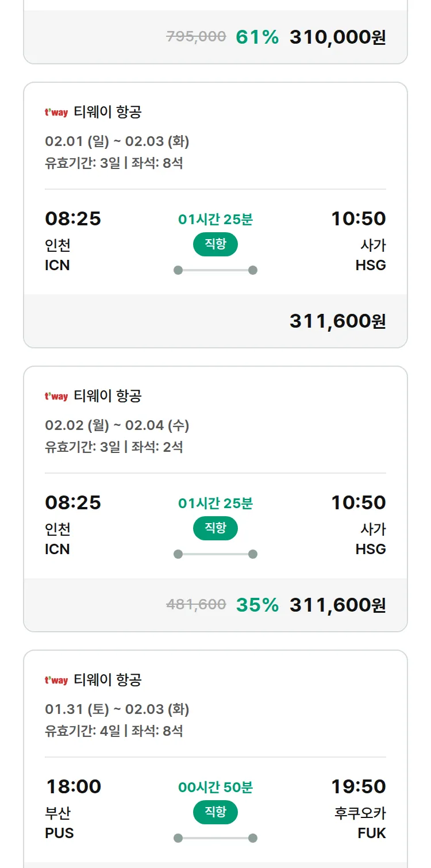Click route line under the 00시간 50분 duration
431x868 pixels.
click(x=215, y=838)
